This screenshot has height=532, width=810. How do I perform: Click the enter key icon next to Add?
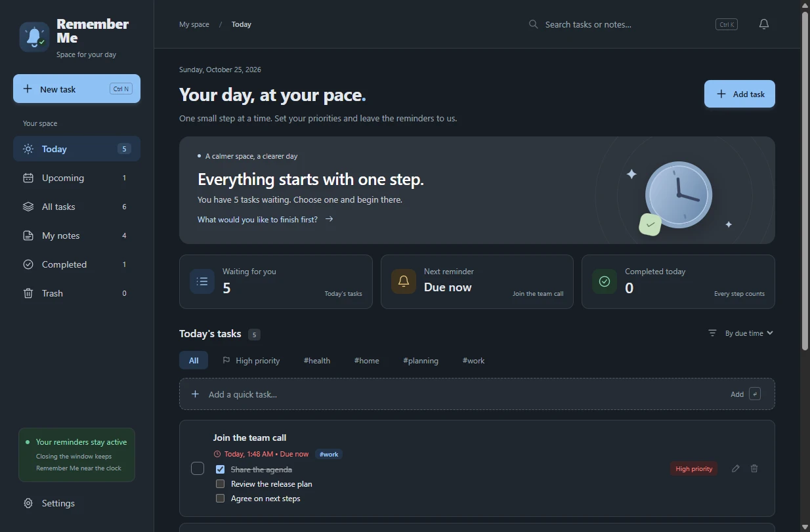click(755, 394)
